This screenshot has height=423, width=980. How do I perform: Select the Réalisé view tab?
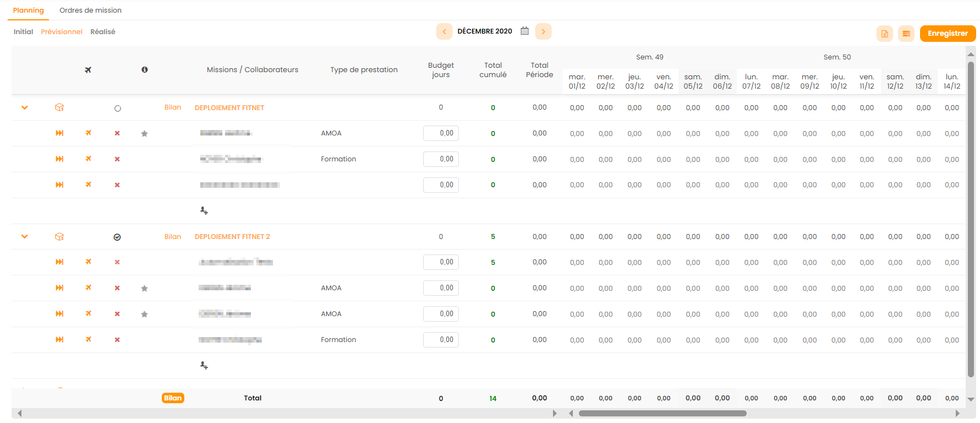pyautogui.click(x=102, y=32)
